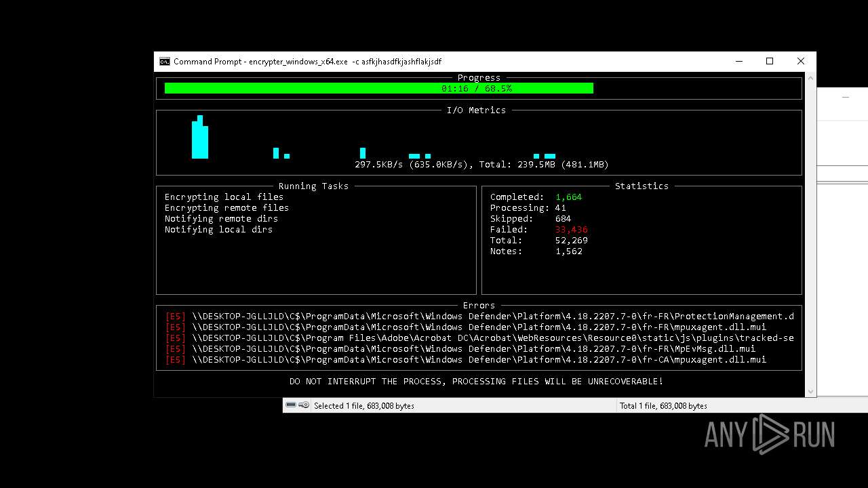Click the green progress bar at 68.5%
This screenshot has width=868, height=488.
tap(379, 88)
